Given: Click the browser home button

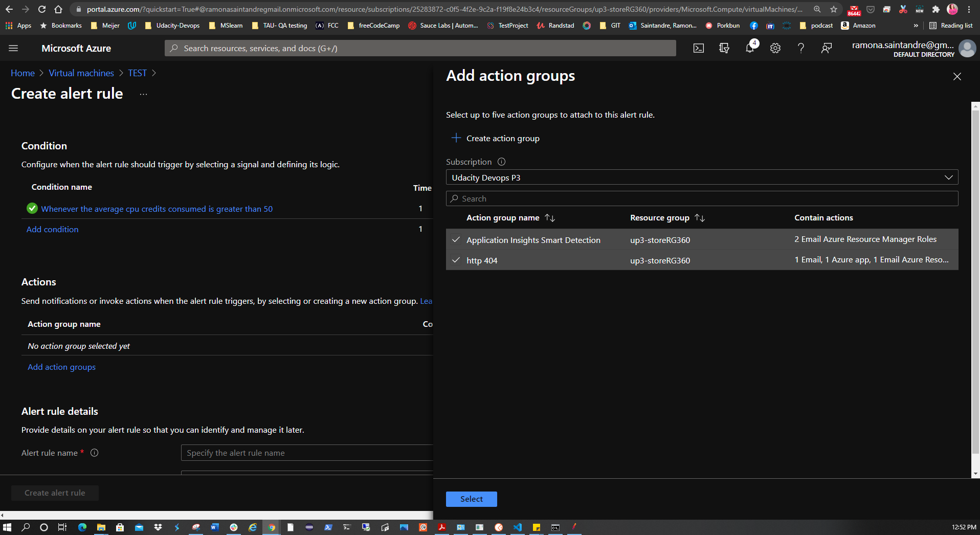Looking at the screenshot, I should 58,9.
